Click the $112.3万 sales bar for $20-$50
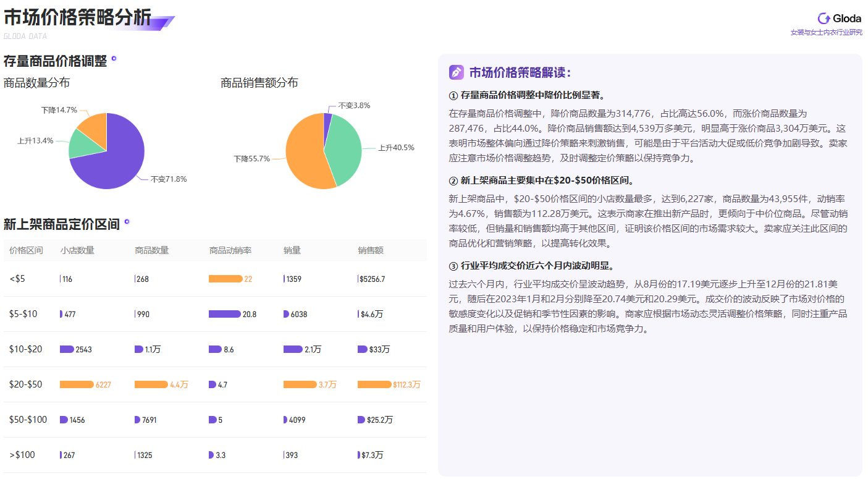The width and height of the screenshot is (868, 479). click(x=374, y=384)
